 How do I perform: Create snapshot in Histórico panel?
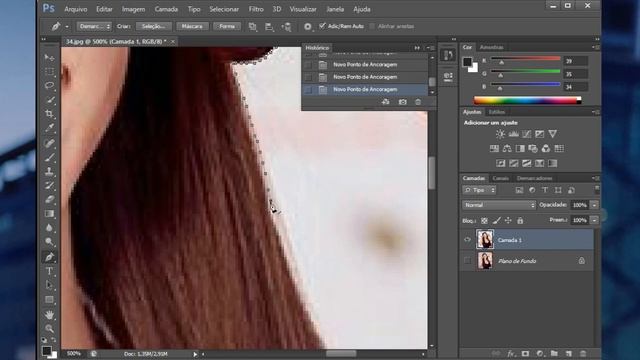tap(402, 102)
